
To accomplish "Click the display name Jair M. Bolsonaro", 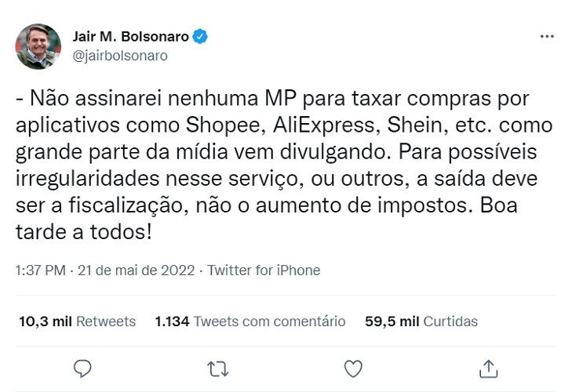I will [x=130, y=37].
